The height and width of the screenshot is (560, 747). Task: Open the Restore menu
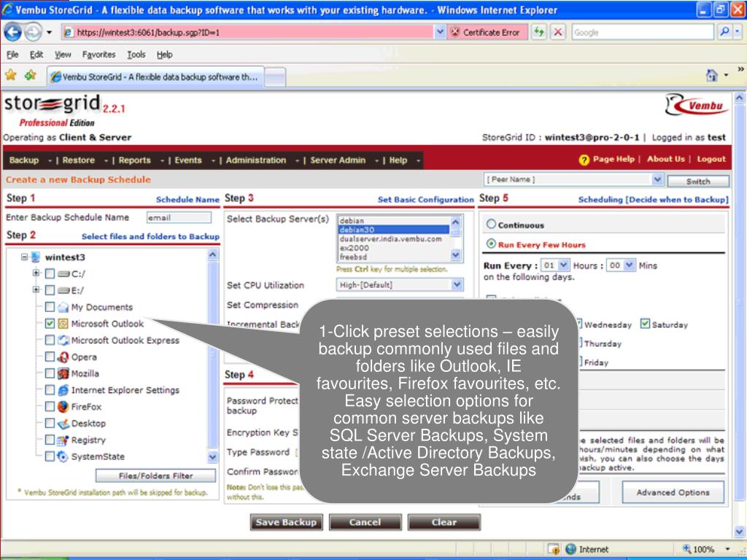79,160
